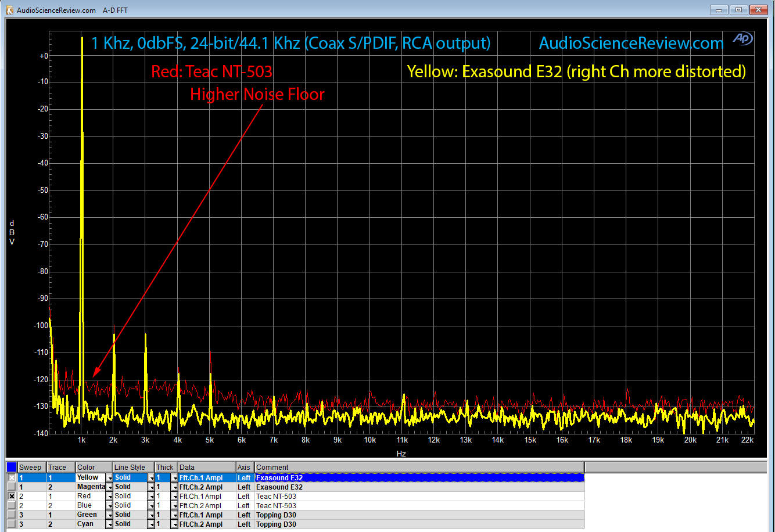Open the color dropdown for the Green trace

[109, 515]
